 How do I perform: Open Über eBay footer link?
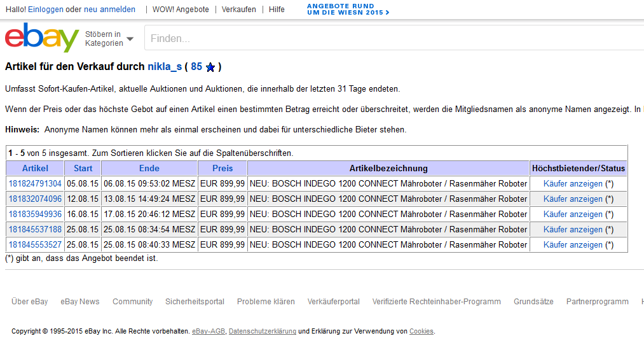(x=30, y=302)
